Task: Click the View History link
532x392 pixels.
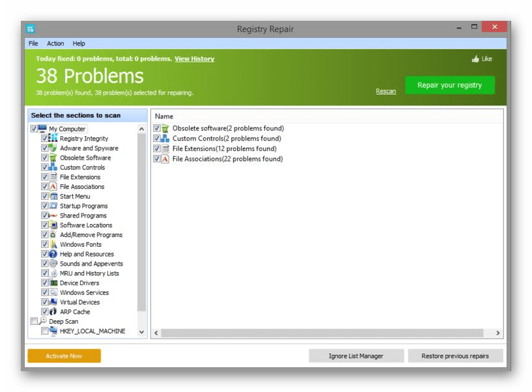Action: click(x=195, y=59)
